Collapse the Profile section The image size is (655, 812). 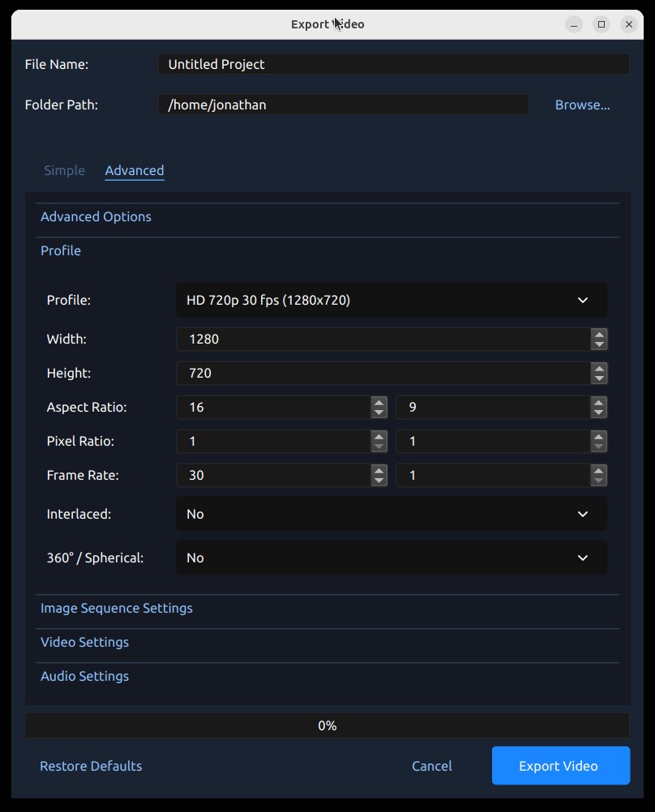coord(61,250)
